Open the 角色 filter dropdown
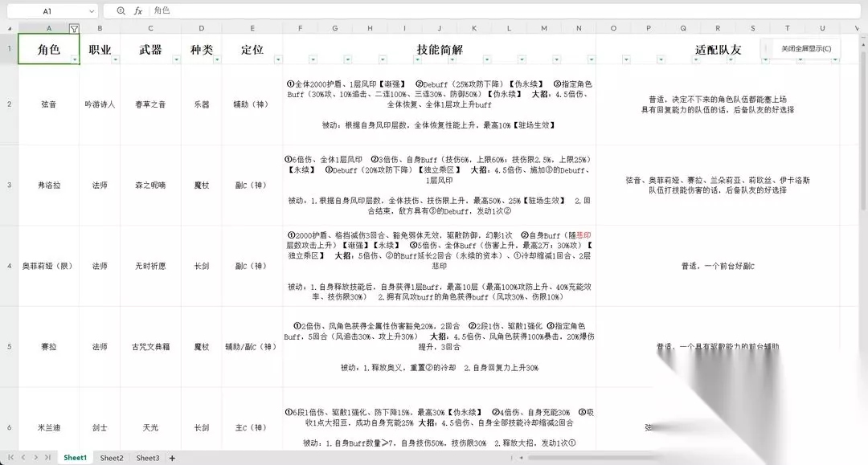This screenshot has height=465, width=868. [74, 59]
